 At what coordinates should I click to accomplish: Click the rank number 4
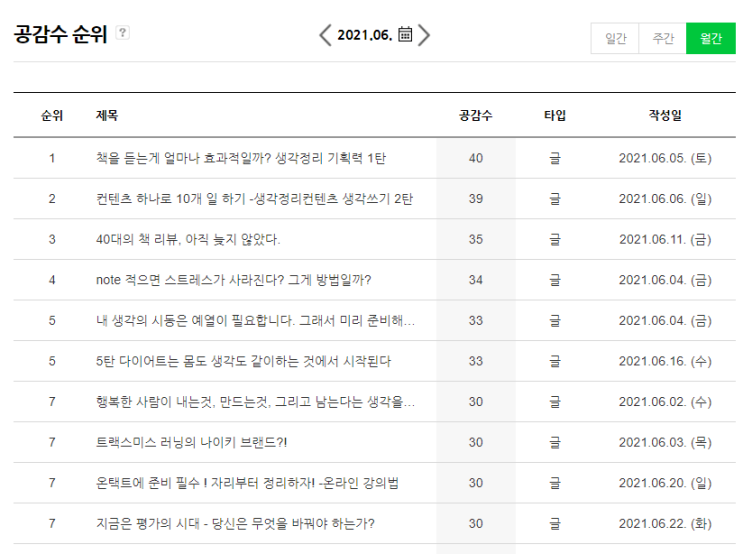point(52,280)
